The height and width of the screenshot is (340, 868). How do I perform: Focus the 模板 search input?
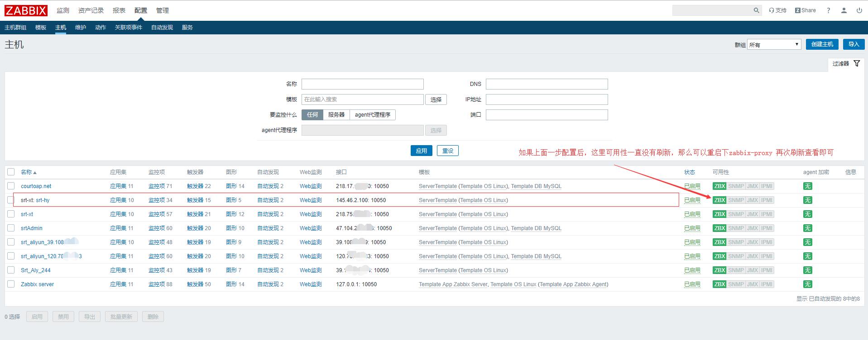point(363,99)
